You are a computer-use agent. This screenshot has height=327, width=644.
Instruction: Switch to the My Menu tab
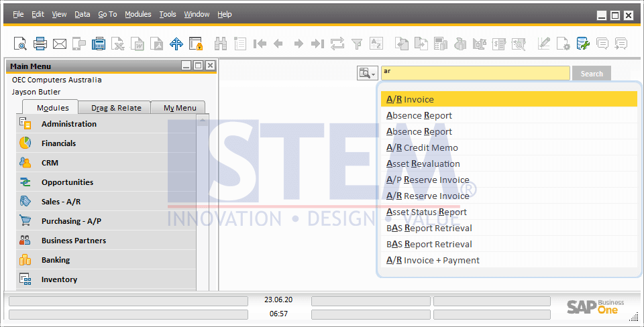pos(178,108)
